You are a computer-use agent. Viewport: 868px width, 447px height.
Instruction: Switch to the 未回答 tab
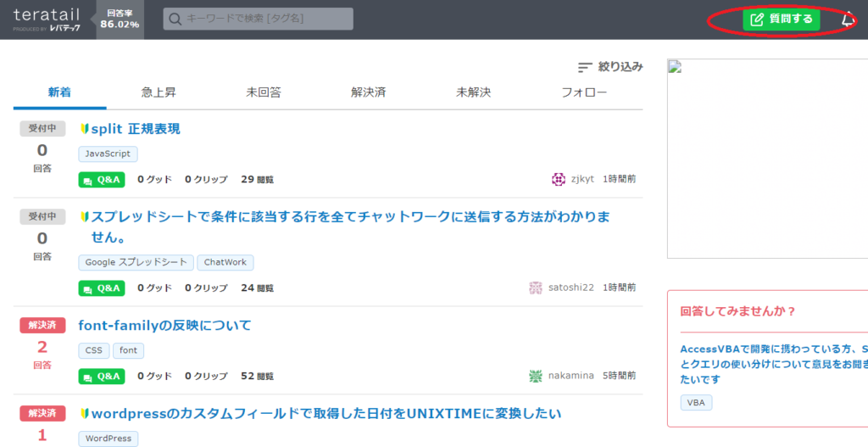click(264, 92)
